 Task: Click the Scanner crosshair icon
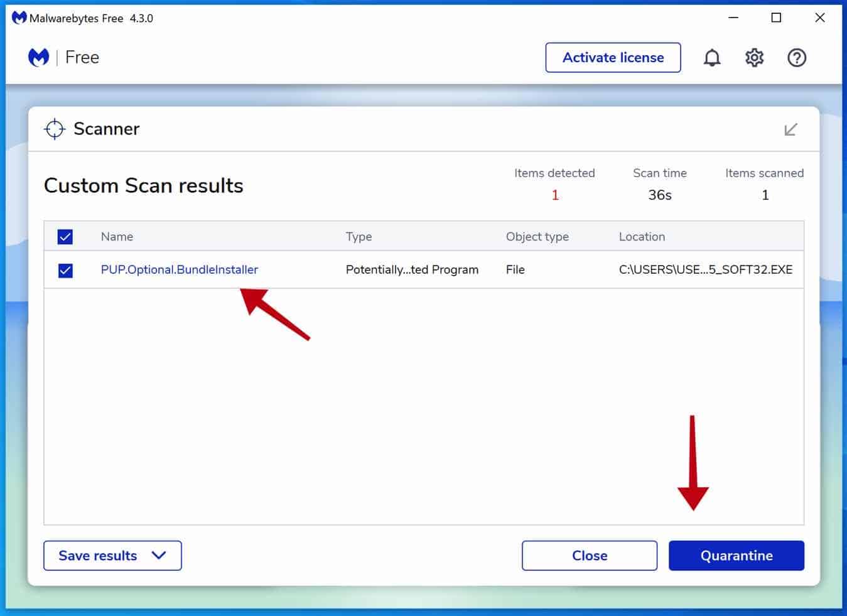click(x=55, y=129)
